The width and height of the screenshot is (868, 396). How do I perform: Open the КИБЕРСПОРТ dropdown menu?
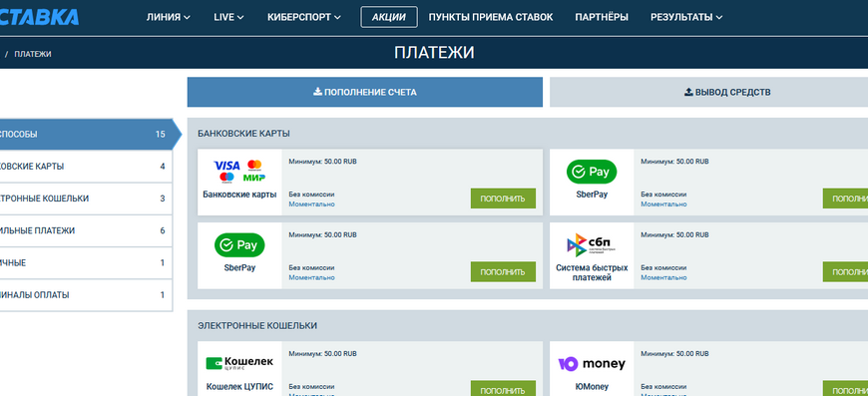tap(304, 17)
